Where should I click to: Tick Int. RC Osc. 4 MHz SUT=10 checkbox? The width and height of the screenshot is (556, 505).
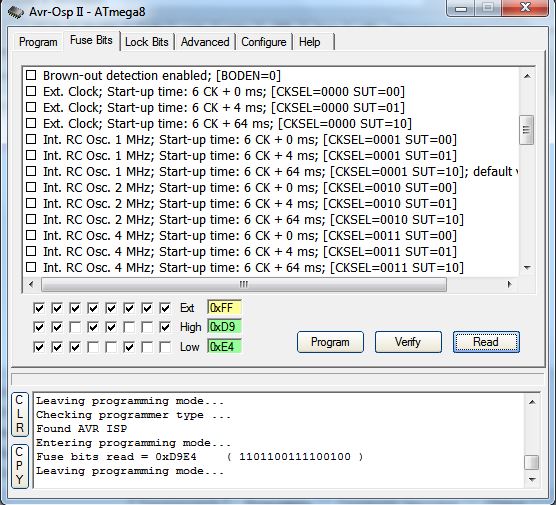(x=31, y=267)
